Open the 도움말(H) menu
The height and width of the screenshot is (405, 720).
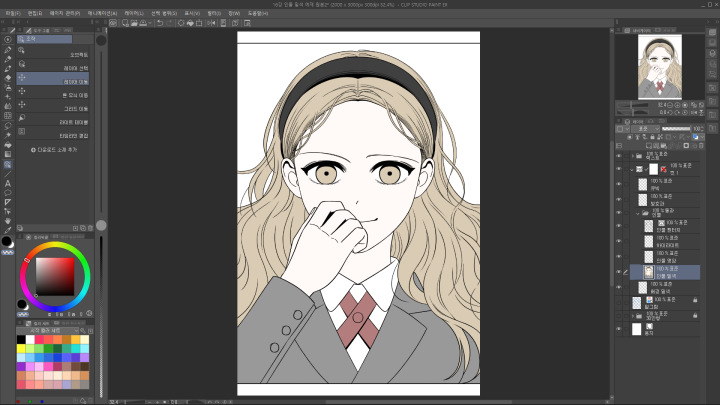click(x=258, y=13)
